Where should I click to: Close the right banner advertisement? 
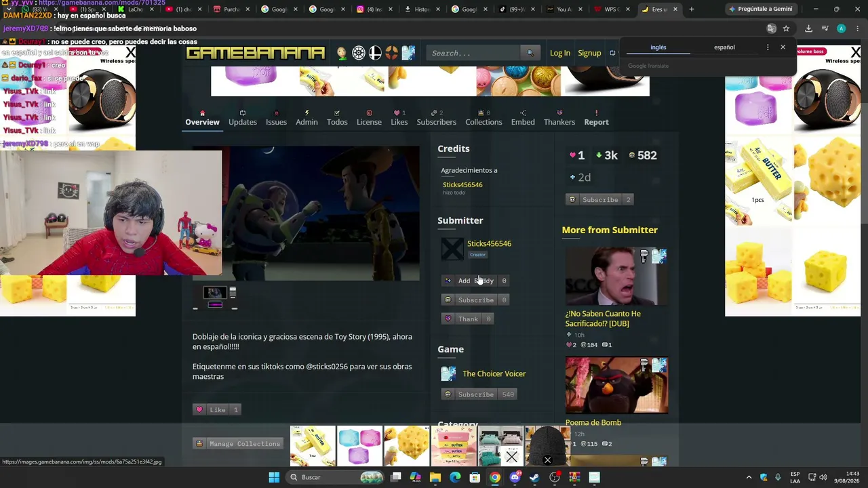(856, 52)
